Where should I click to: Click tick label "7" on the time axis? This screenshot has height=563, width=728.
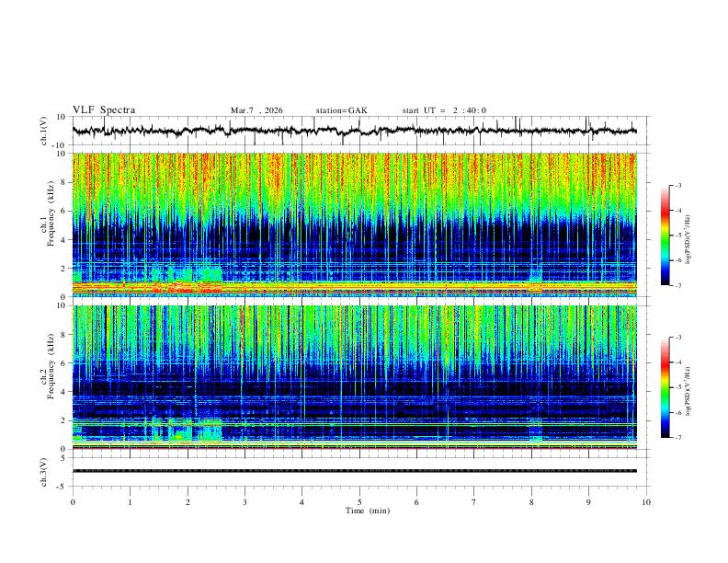click(474, 502)
